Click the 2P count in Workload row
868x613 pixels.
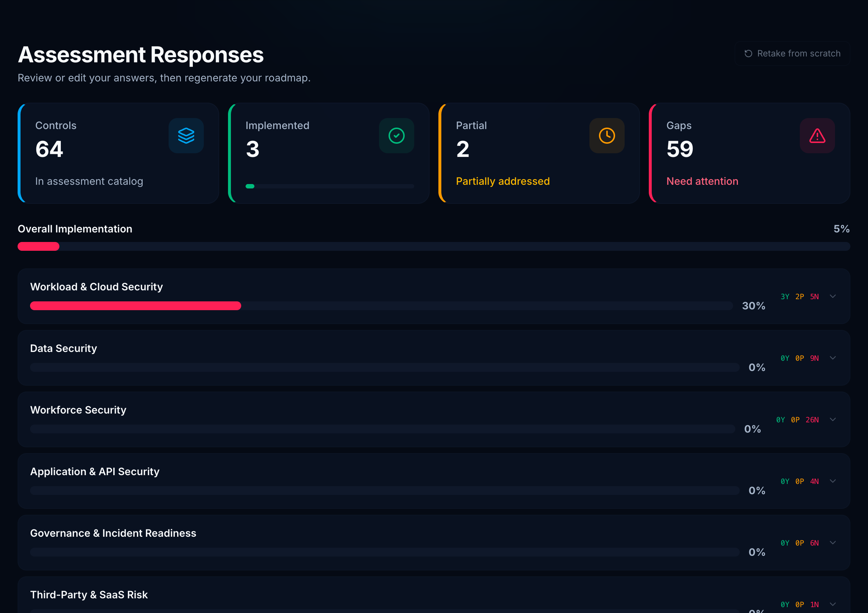point(799,297)
